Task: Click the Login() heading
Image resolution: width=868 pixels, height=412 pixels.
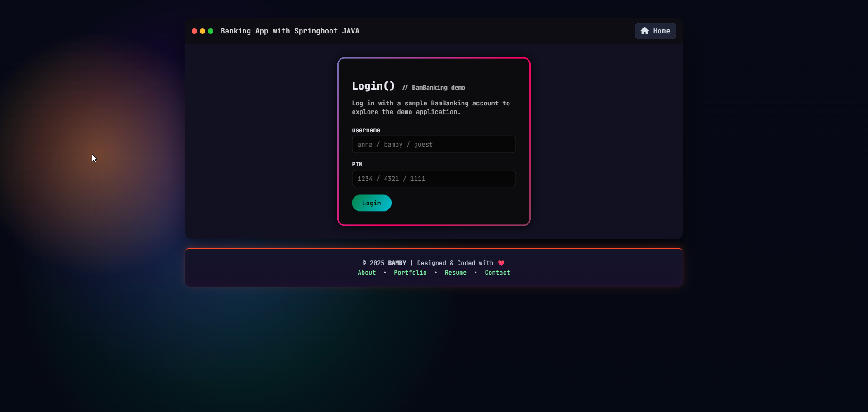Action: (x=373, y=85)
